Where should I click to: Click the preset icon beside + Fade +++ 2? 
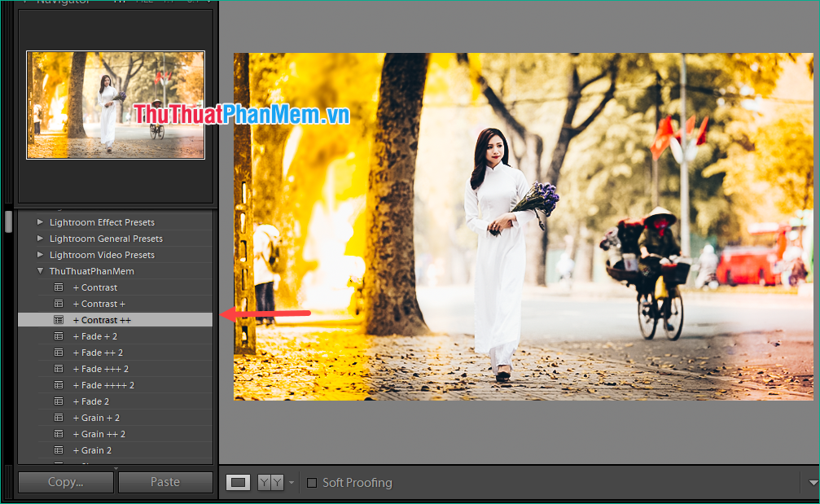click(58, 368)
